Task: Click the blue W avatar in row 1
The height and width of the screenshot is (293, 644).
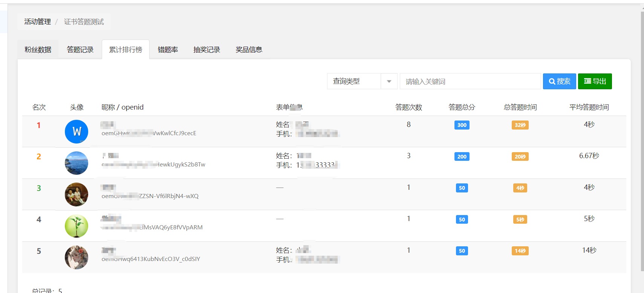Action: tap(76, 131)
